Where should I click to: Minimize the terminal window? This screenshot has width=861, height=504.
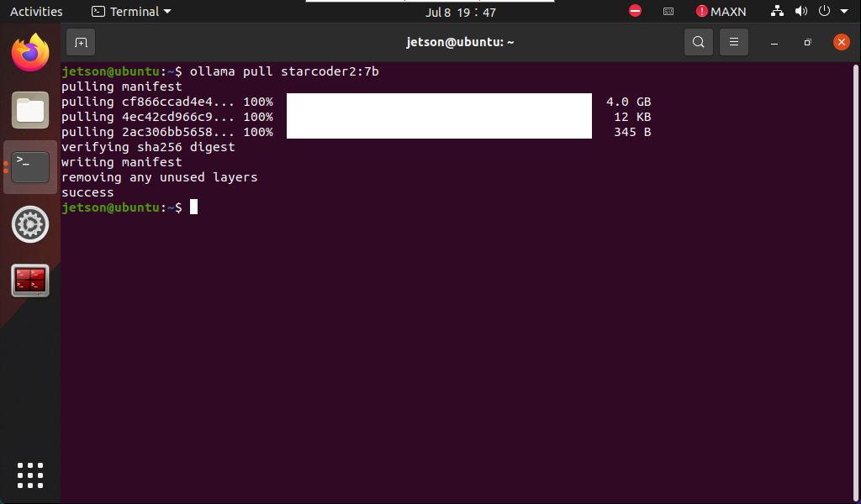click(774, 42)
